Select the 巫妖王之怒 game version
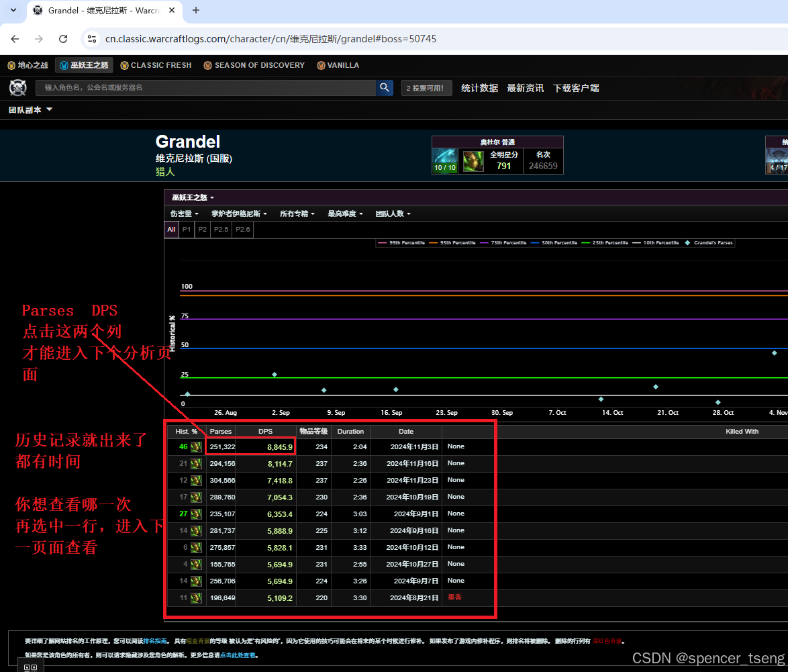Image resolution: width=788 pixels, height=672 pixels. pos(85,65)
